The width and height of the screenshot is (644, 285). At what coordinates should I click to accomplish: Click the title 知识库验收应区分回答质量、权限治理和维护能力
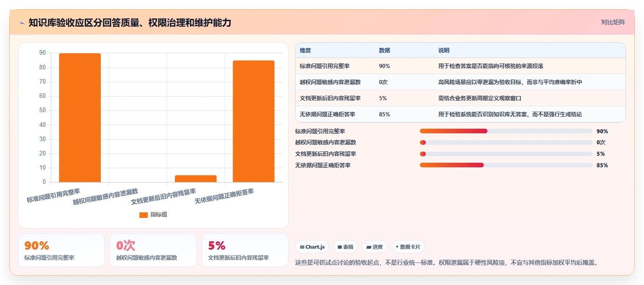pos(130,23)
